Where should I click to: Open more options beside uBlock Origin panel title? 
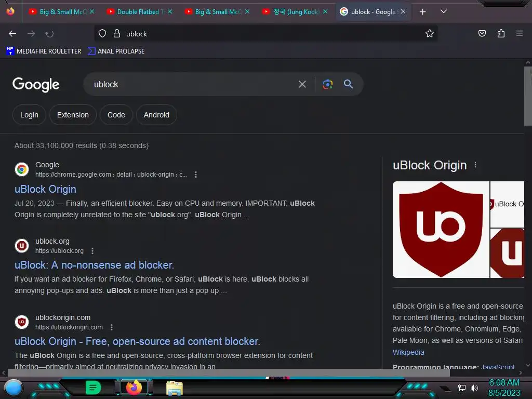click(475, 165)
